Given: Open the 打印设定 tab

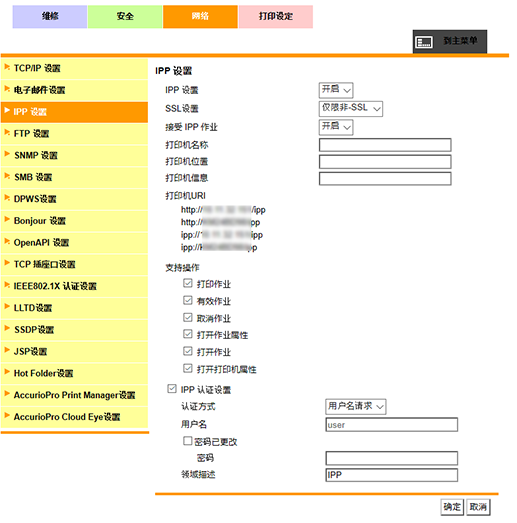Looking at the screenshot, I should [276, 16].
